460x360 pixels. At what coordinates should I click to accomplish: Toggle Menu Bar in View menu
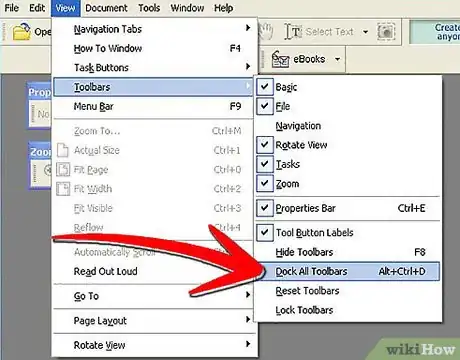click(x=153, y=106)
